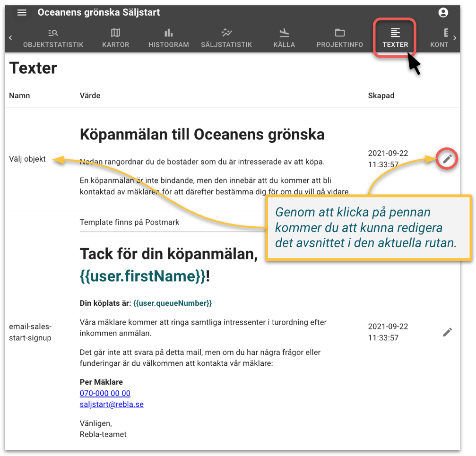
Task: Call the 070-000 00 00 phone link
Action: tap(105, 393)
